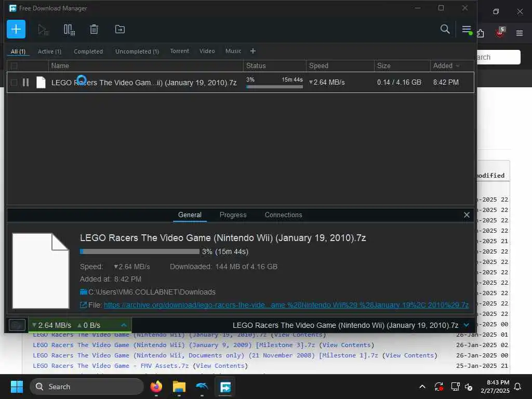Open the archive.org file URL link
This screenshot has width=532, height=399.
tap(286, 305)
